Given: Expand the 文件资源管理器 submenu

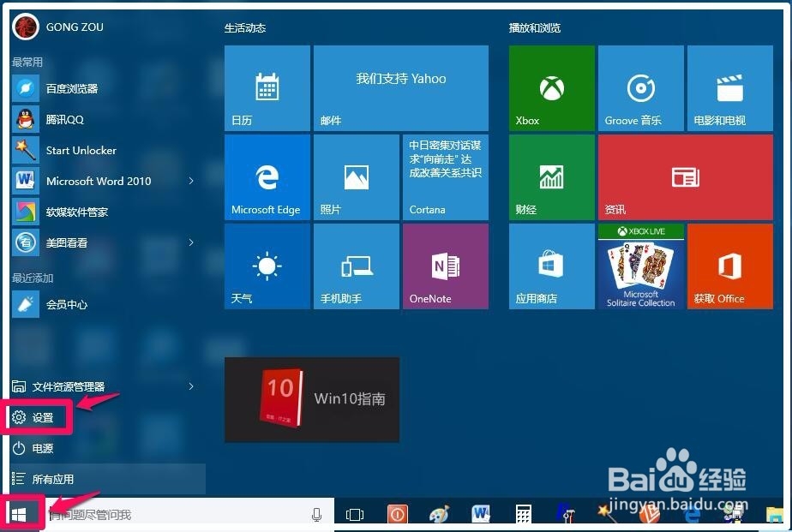Looking at the screenshot, I should [192, 386].
